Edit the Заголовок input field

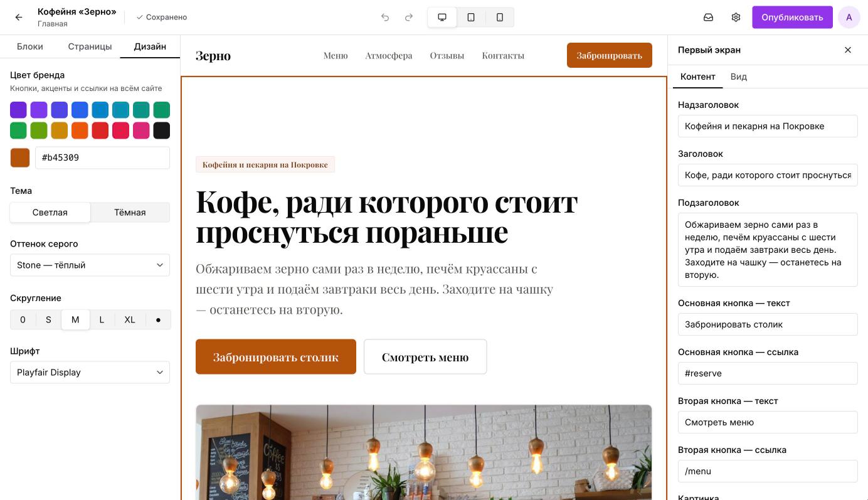(x=768, y=175)
